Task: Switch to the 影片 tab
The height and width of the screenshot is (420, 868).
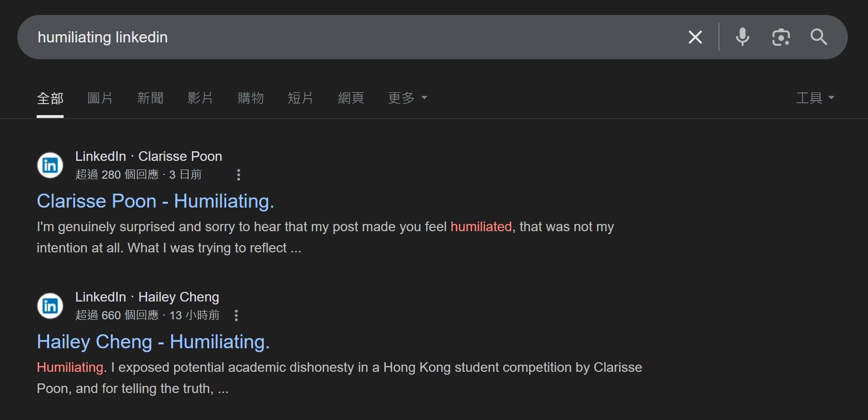Action: pyautogui.click(x=200, y=98)
